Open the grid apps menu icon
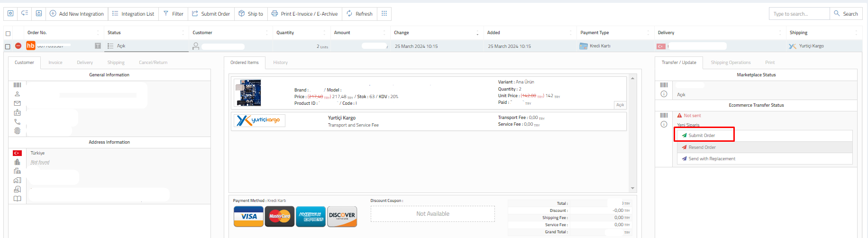Screen dimensions: 868x238 [384, 14]
